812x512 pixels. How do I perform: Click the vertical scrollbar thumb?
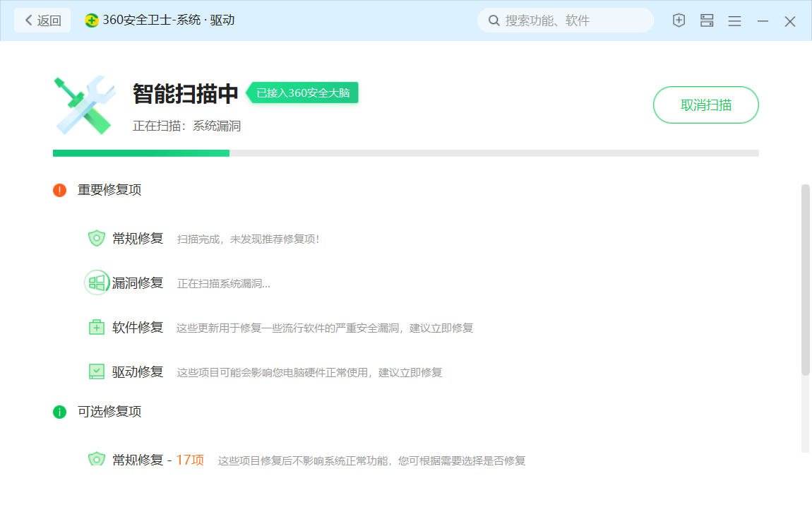[805, 279]
